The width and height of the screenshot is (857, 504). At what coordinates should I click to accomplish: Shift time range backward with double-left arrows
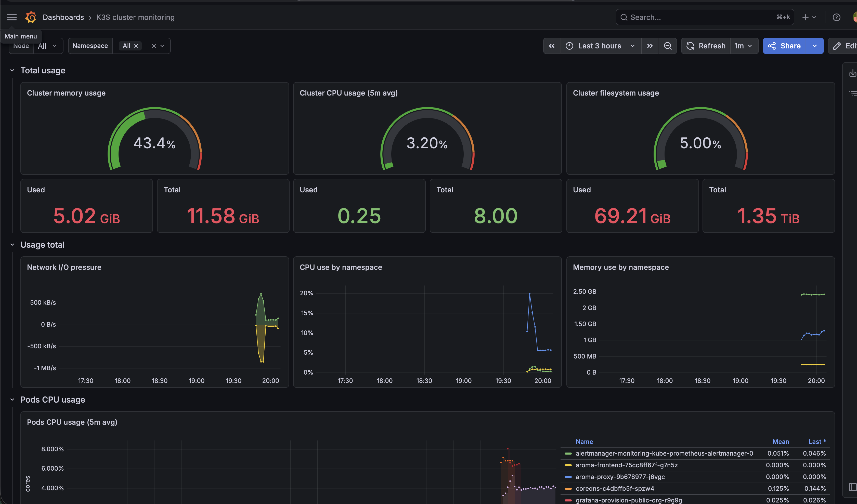tap(552, 46)
